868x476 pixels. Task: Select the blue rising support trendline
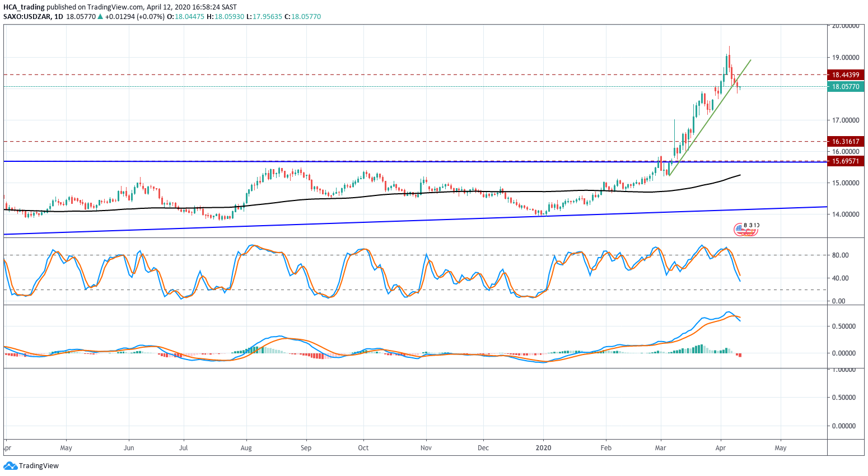pos(414,221)
